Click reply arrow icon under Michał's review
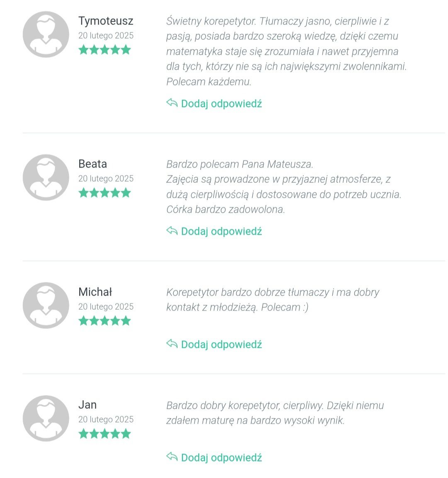 click(172, 344)
